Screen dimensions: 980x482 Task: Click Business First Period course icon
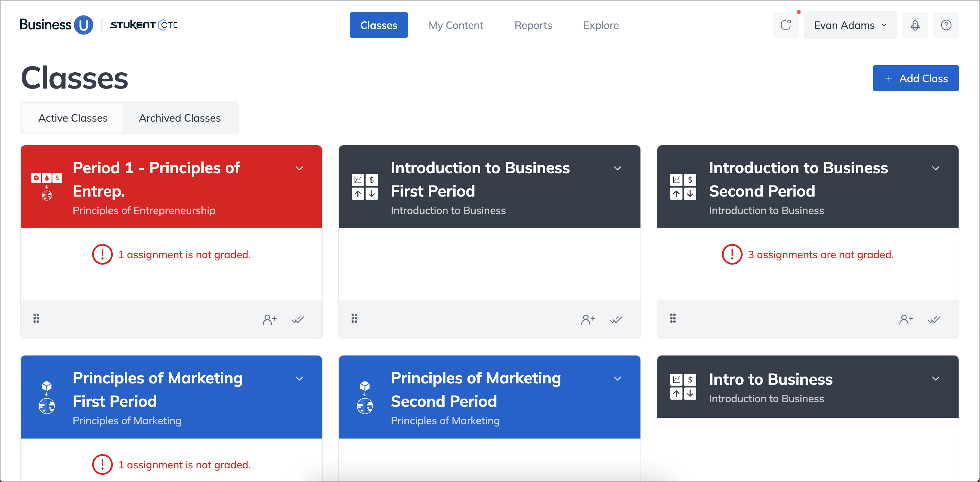click(365, 187)
